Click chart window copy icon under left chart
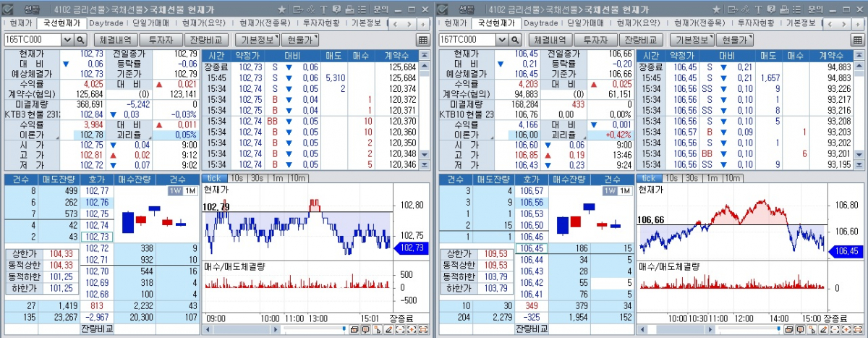This screenshot has height=338, width=868. 354,329
